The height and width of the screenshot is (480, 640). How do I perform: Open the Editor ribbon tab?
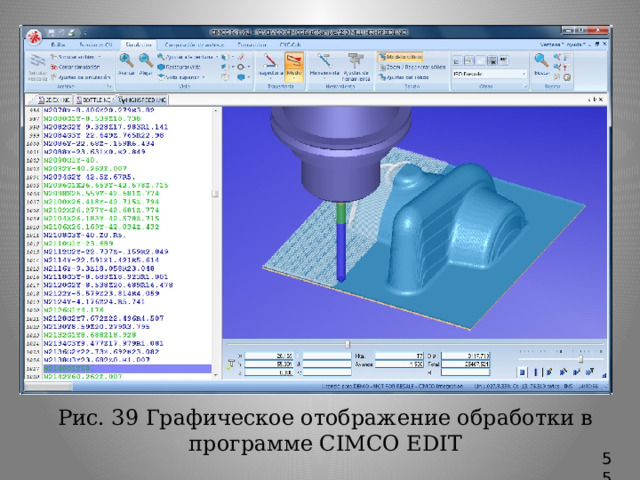(58, 44)
